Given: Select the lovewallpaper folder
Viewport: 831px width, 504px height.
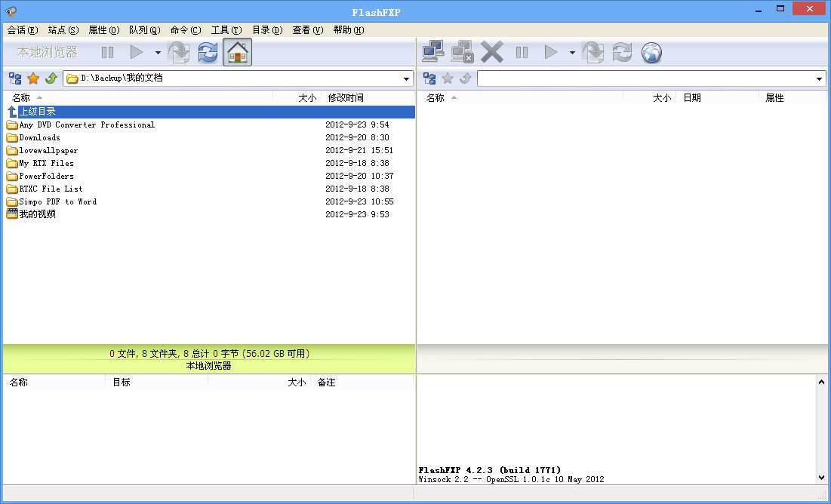Looking at the screenshot, I should tap(210, 150).
